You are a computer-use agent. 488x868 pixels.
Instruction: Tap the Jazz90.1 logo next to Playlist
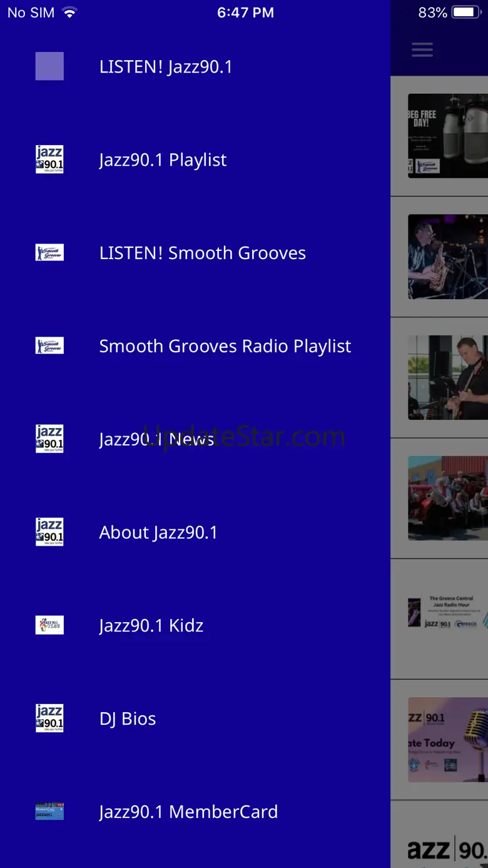point(49,160)
